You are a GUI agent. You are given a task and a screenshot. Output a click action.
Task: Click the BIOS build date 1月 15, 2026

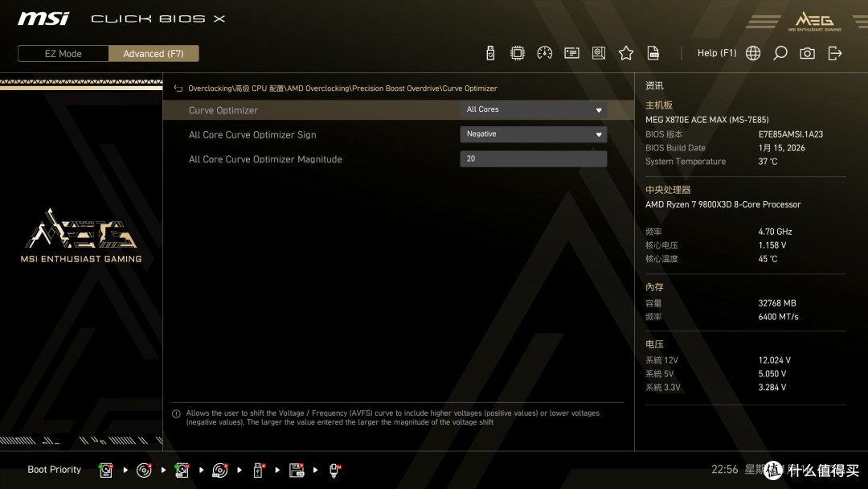(x=782, y=148)
